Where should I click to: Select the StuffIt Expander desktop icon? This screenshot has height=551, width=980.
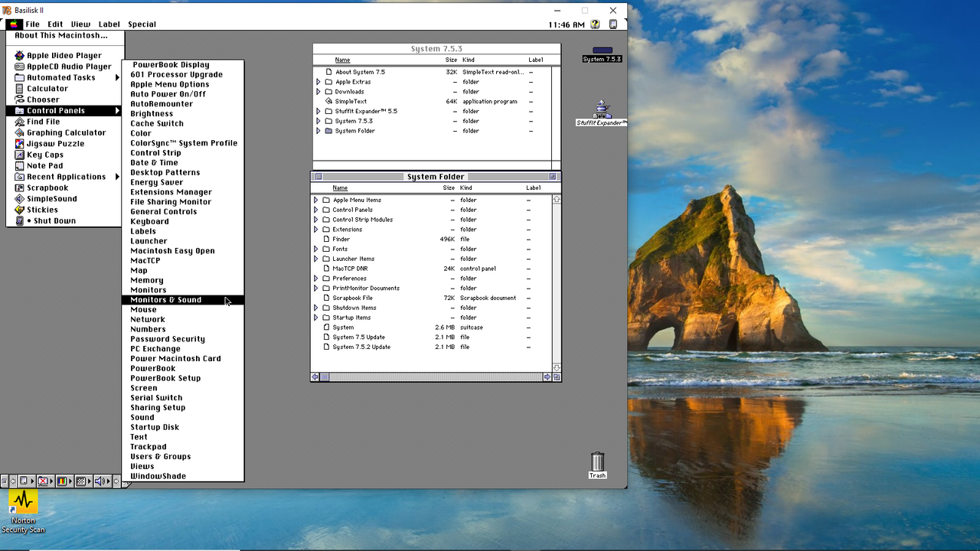point(602,112)
